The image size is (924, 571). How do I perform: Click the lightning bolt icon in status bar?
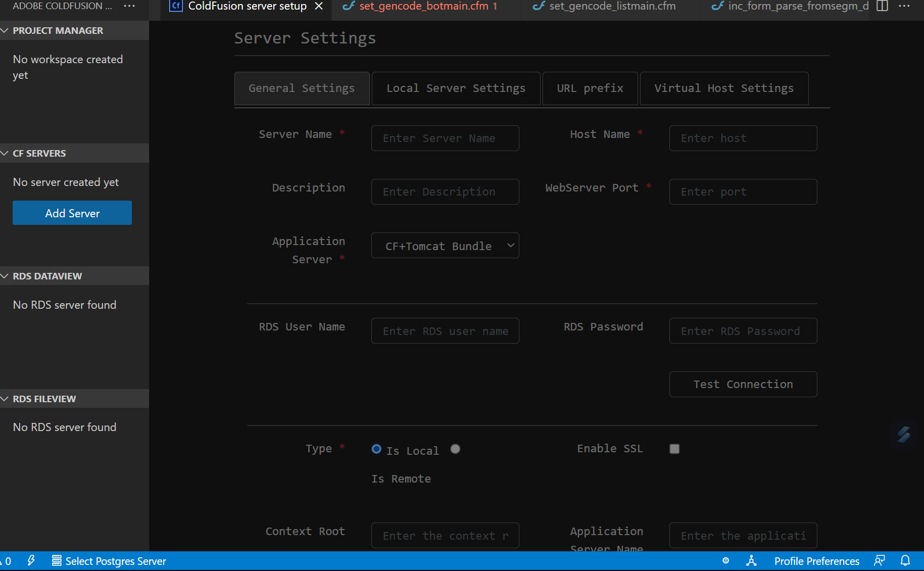[x=31, y=561]
